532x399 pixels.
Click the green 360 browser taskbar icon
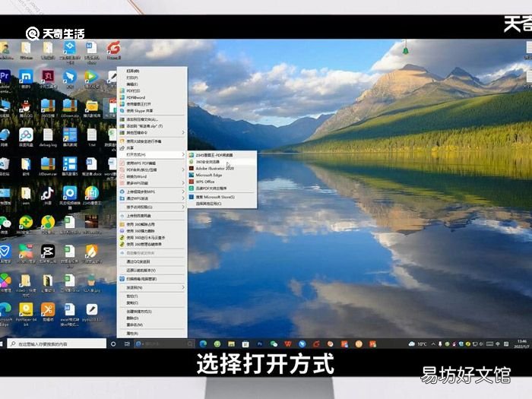pyautogui.click(x=217, y=344)
